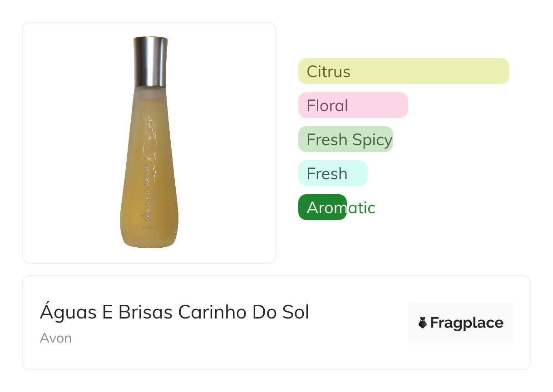Select the pink Floral accord bar

pos(353,105)
